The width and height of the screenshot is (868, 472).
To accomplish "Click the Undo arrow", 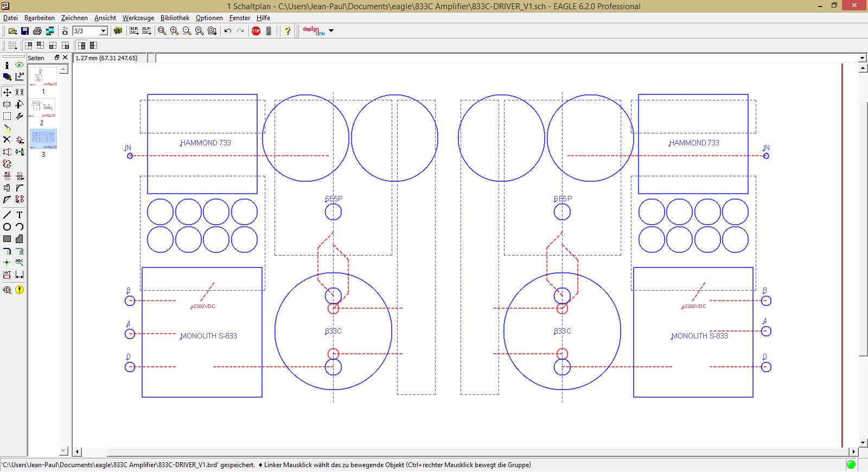I will (x=228, y=31).
